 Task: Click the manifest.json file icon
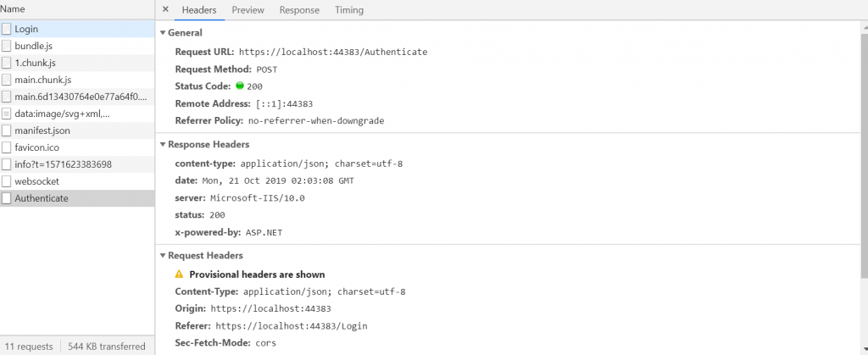[7, 130]
